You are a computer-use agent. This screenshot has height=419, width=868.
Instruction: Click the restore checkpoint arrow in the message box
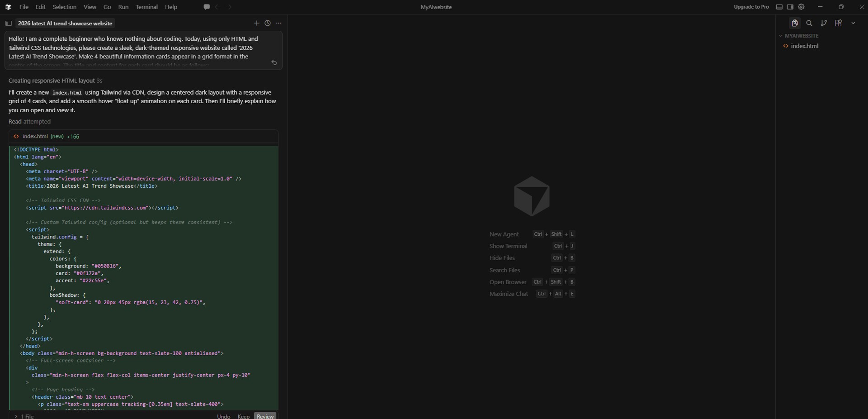pyautogui.click(x=274, y=62)
